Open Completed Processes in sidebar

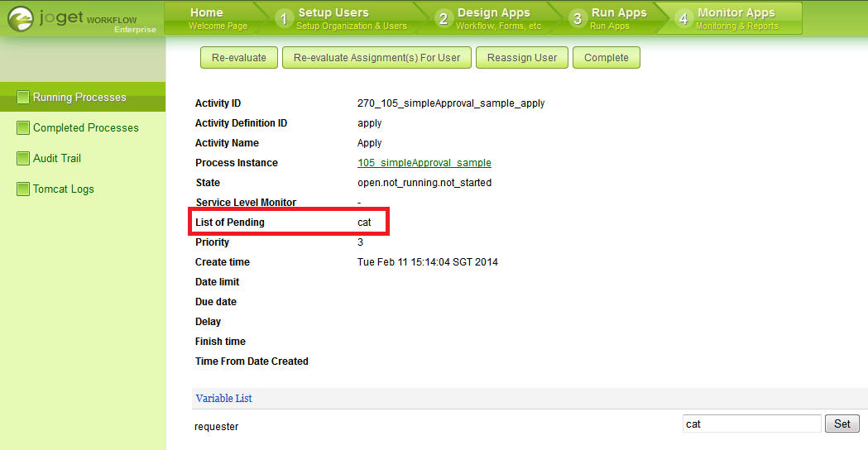point(86,128)
